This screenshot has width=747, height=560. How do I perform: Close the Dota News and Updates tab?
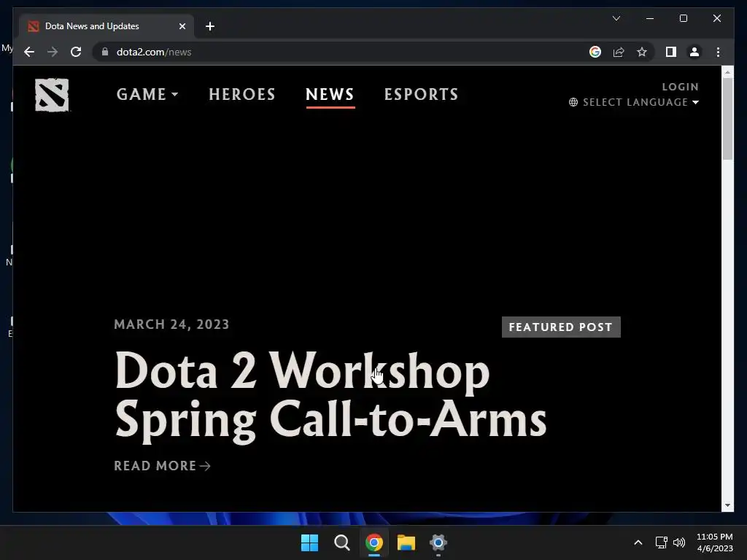point(182,26)
